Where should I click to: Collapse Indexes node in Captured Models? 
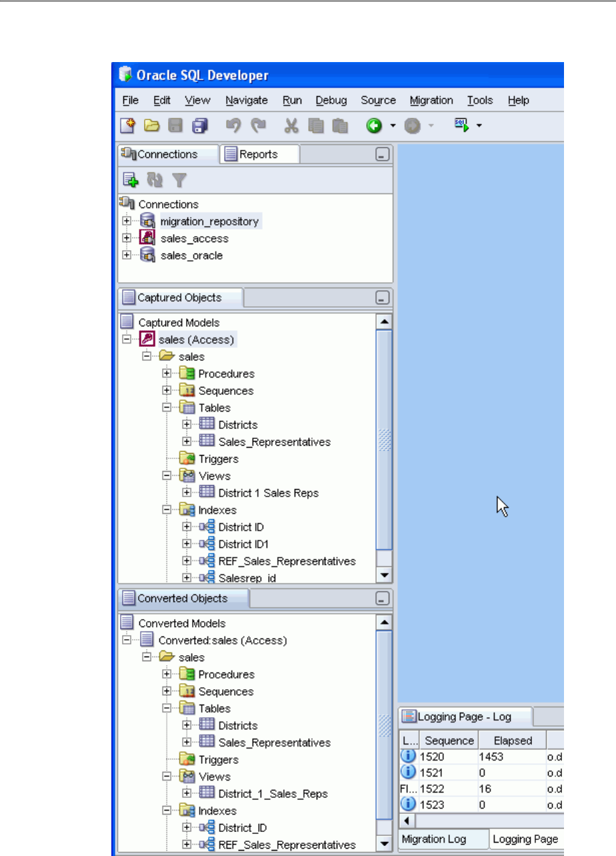[x=167, y=510]
